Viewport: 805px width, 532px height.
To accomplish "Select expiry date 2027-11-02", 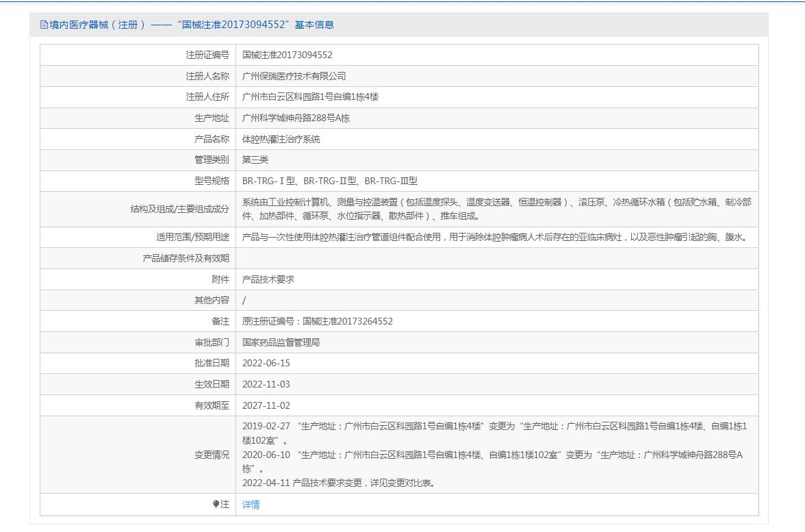I will click(x=266, y=405).
